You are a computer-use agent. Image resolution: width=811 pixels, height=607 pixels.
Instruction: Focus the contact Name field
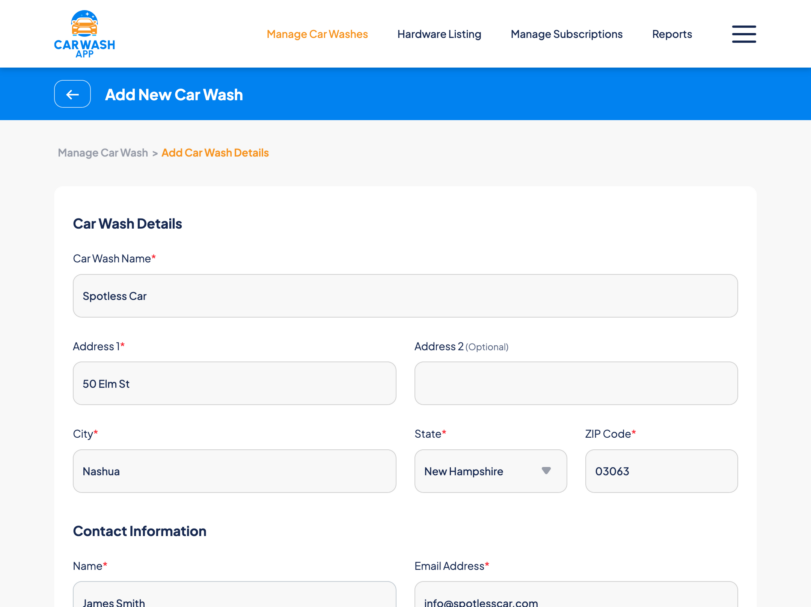click(234, 597)
